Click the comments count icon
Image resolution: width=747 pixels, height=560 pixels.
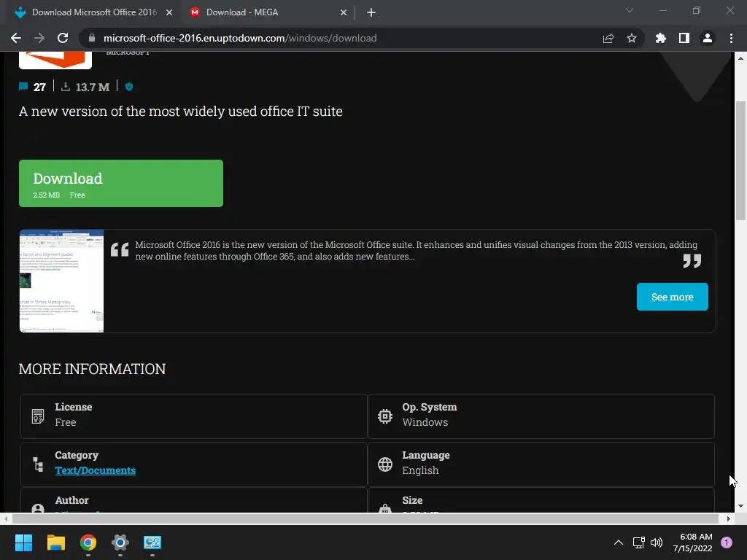[23, 87]
